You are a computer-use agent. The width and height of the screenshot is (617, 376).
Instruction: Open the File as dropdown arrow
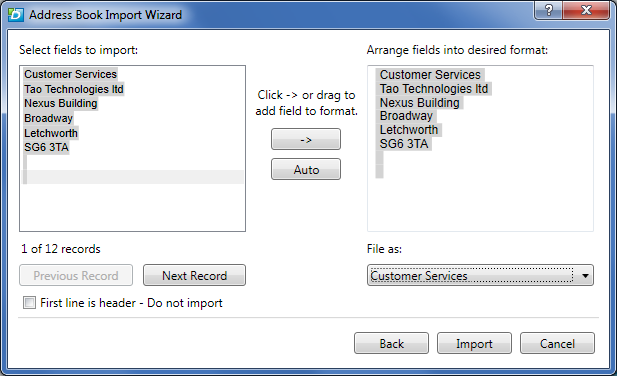pyautogui.click(x=585, y=276)
